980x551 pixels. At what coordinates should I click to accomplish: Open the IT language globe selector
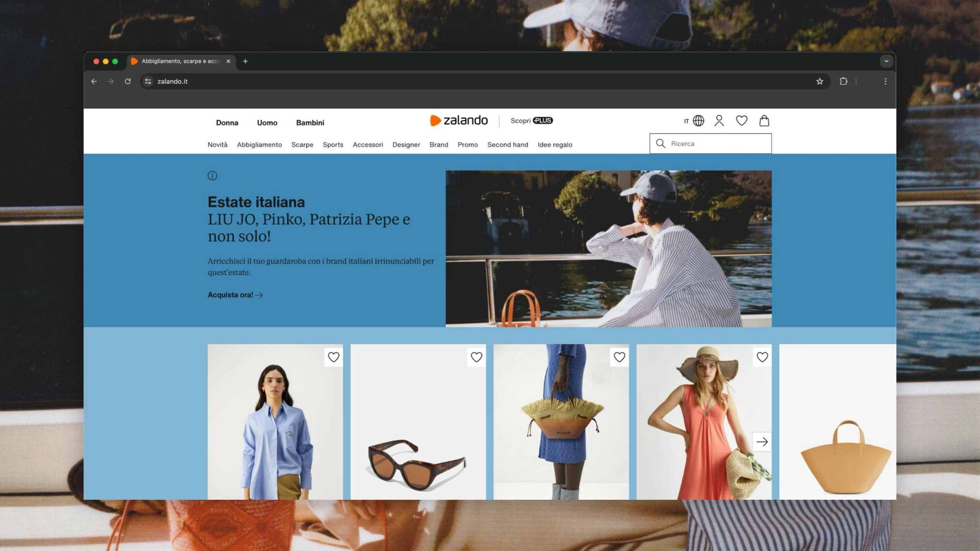pos(694,121)
